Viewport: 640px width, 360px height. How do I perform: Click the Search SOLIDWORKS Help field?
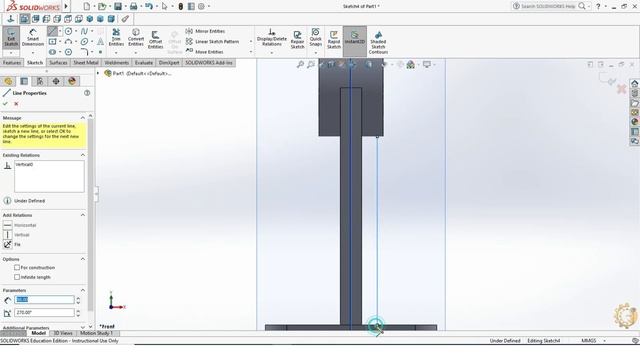click(549, 6)
